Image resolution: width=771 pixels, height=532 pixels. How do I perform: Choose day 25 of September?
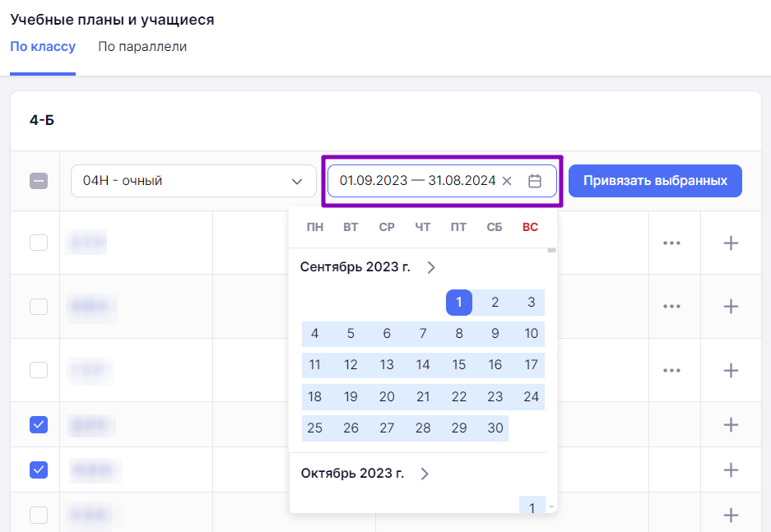coord(314,428)
